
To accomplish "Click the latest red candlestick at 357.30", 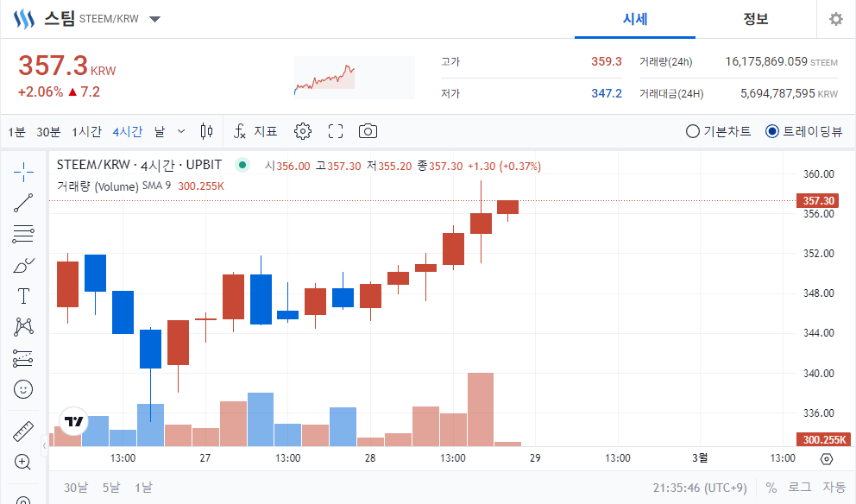I will 507,207.
